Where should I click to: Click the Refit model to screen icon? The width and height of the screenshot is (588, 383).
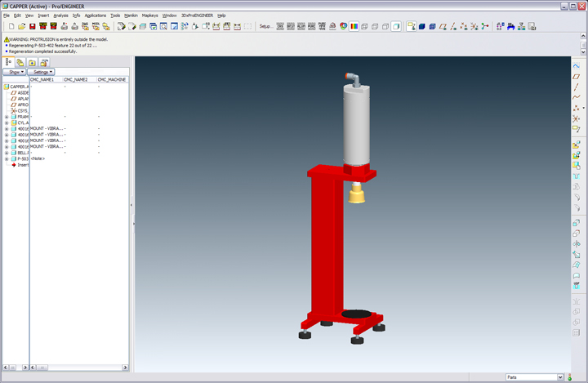pyautogui.click(x=163, y=26)
